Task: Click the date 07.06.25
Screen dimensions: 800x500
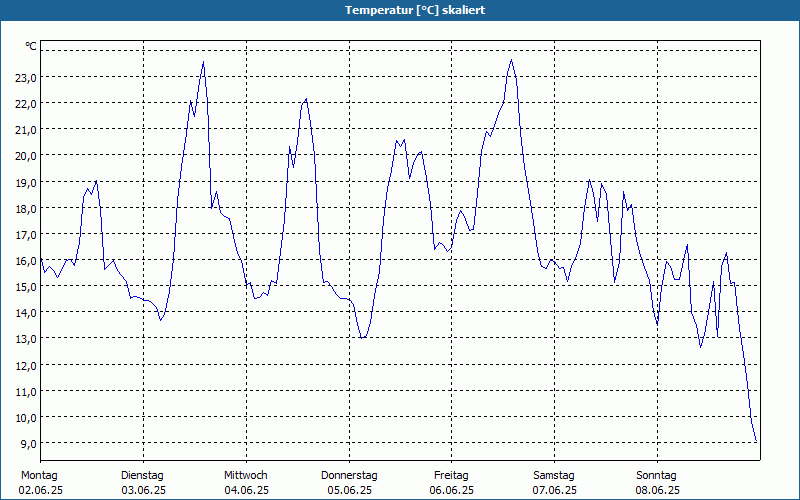Action: 555,490
